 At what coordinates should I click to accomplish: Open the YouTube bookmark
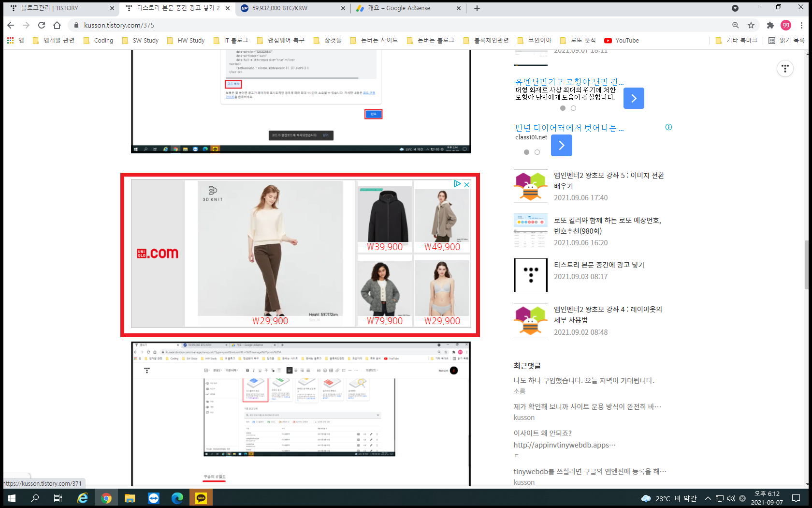(622, 41)
